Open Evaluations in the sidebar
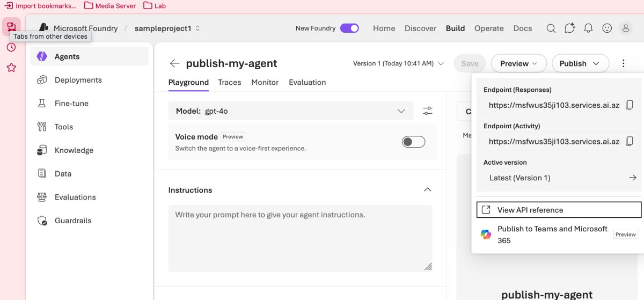The height and width of the screenshot is (300, 644). click(89, 197)
